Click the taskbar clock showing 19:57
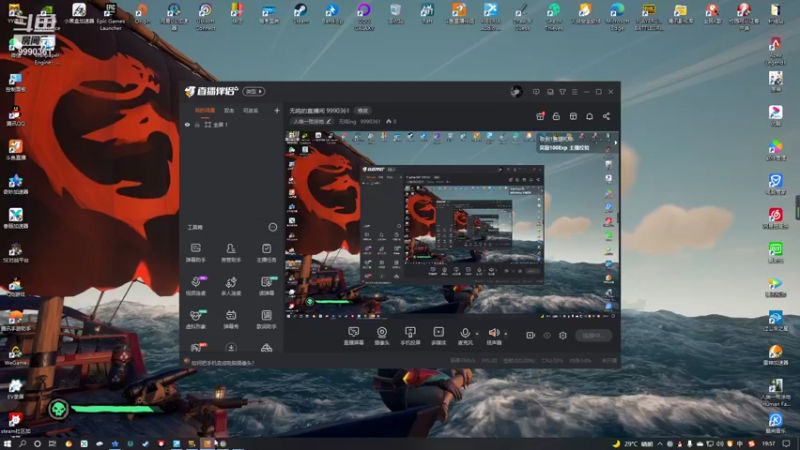Viewport: 800px width, 450px height. [x=769, y=444]
